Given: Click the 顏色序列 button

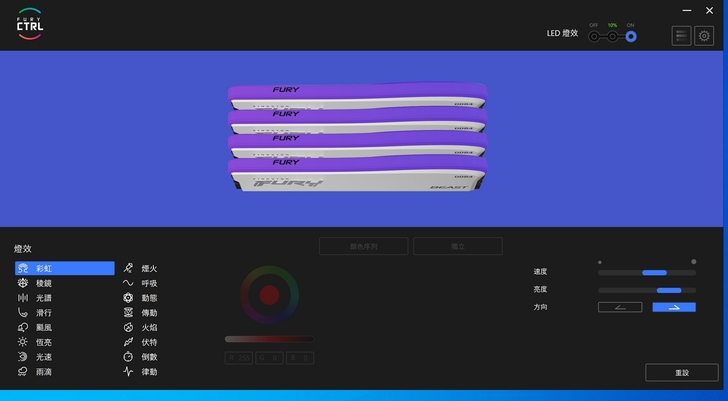Looking at the screenshot, I should point(364,246).
